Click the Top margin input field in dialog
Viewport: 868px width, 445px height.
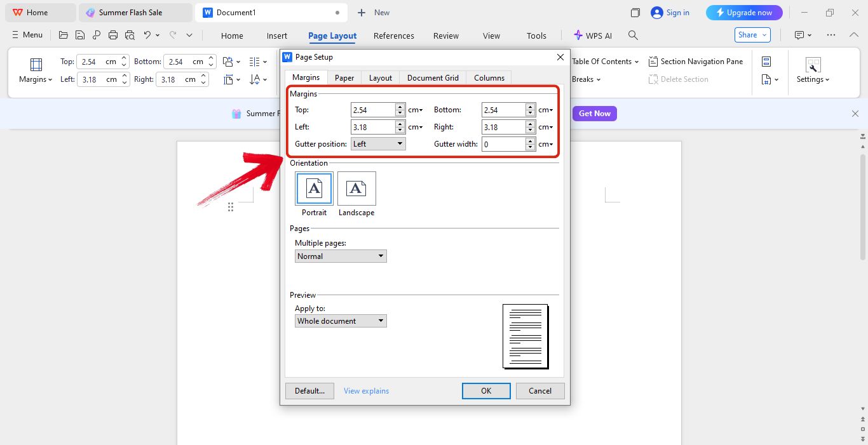373,110
